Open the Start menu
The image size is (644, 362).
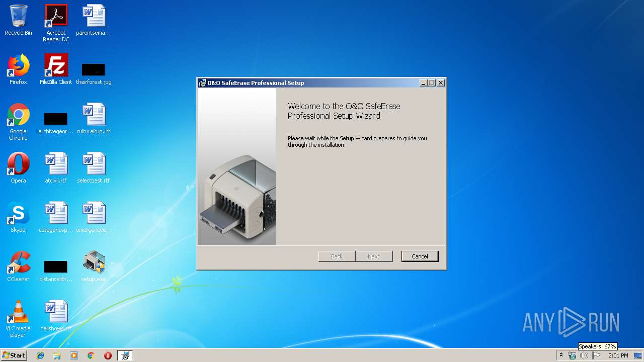pyautogui.click(x=14, y=355)
